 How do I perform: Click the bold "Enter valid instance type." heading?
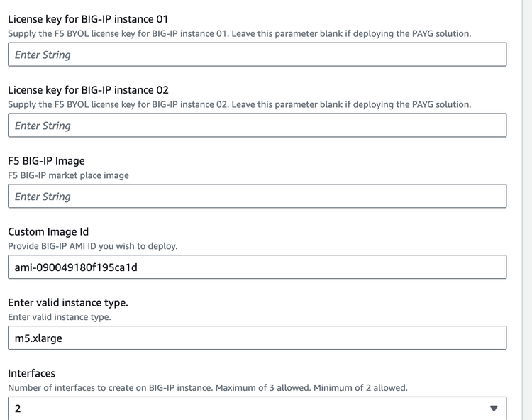68,302
